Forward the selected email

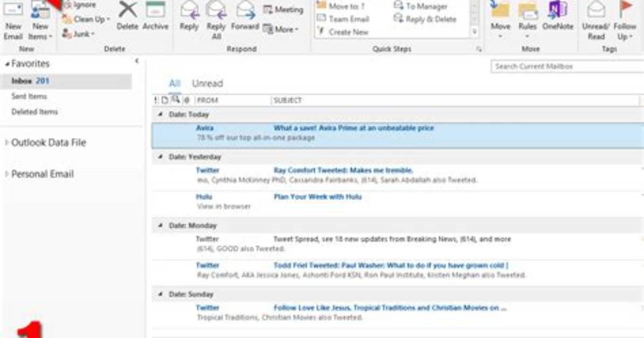(x=245, y=17)
